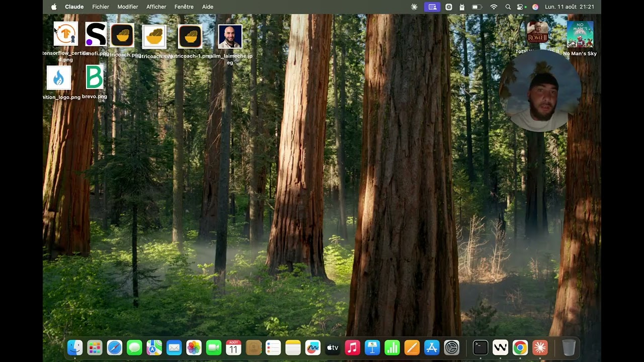644x362 pixels.
Task: Open the Modifier menu
Action: pos(128,7)
